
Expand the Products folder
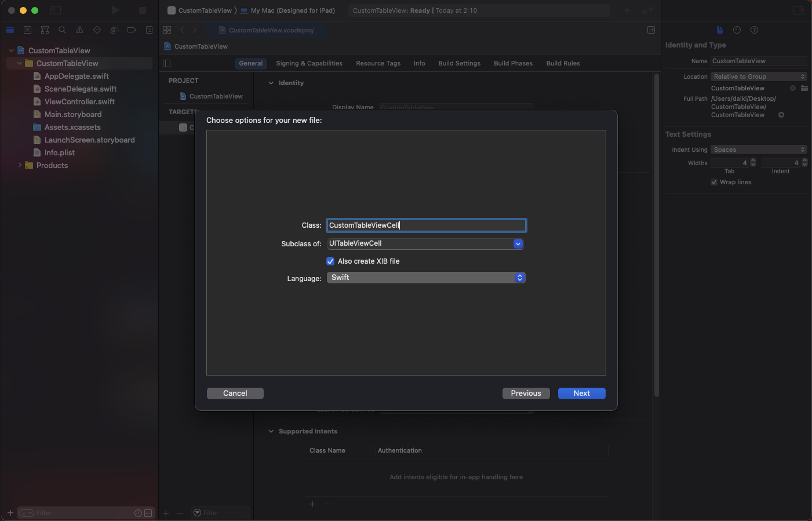pyautogui.click(x=19, y=165)
